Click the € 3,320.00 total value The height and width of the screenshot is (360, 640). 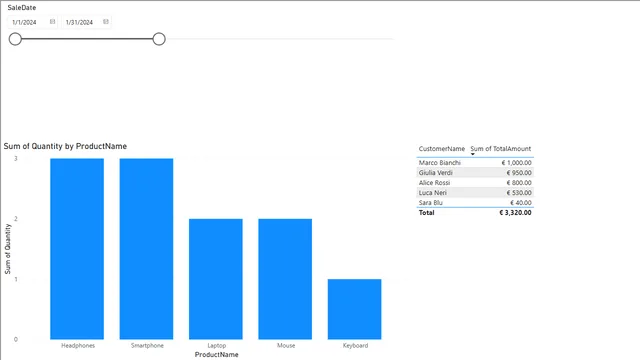(515, 213)
